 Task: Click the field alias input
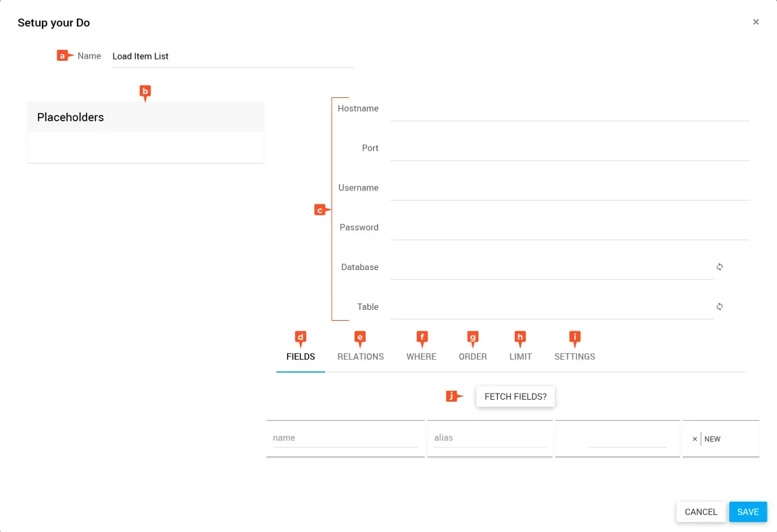click(x=489, y=438)
